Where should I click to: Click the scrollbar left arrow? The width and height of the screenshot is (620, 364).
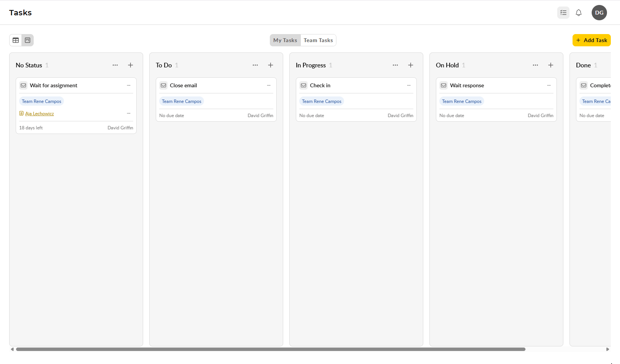(x=12, y=349)
